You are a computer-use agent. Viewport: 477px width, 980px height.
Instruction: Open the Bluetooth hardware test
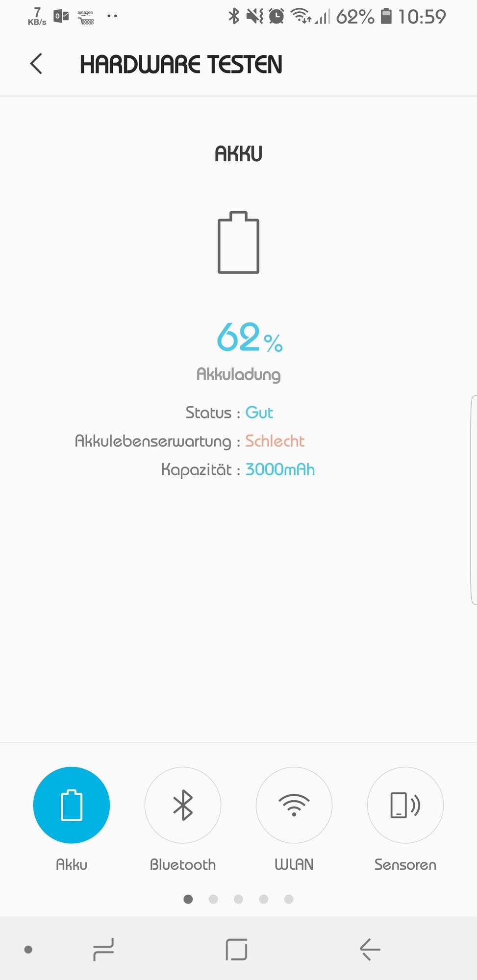pos(183,805)
